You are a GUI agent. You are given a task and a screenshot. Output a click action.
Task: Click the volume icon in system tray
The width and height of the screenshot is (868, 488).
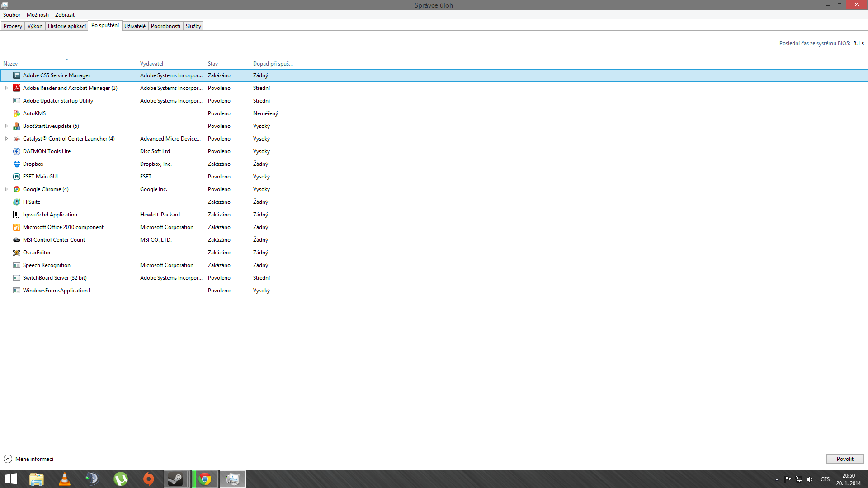pos(810,479)
